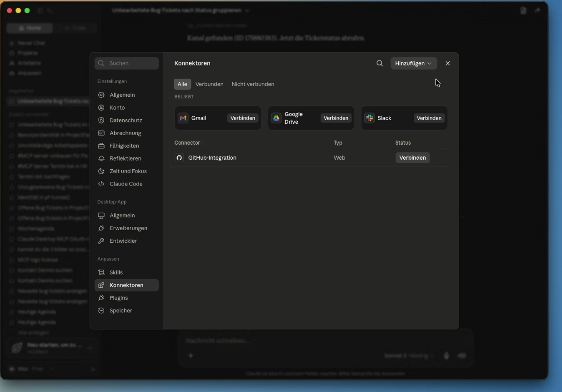Click the Slack logo icon
562x392 pixels.
coord(369,118)
